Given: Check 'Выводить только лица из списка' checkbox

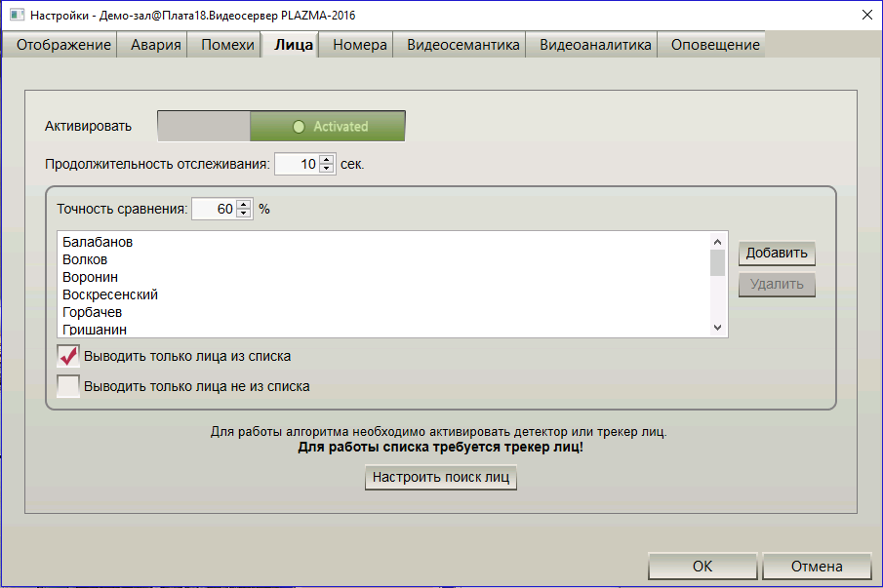Looking at the screenshot, I should 68,356.
